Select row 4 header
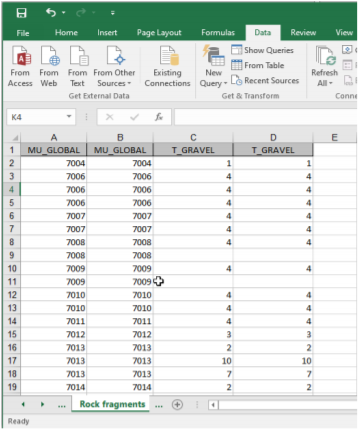 coord(12,189)
